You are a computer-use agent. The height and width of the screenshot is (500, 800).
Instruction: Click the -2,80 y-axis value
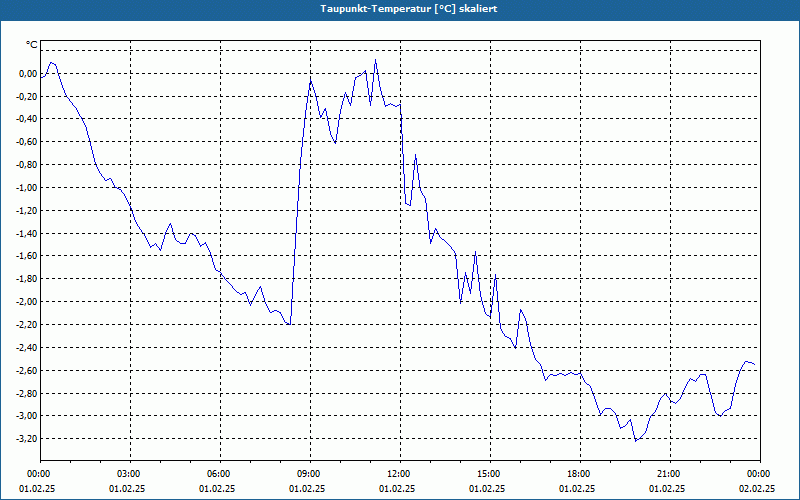point(27,393)
